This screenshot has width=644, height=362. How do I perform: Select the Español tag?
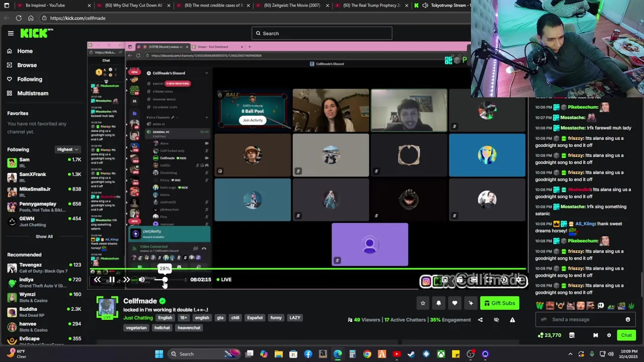[x=255, y=318]
